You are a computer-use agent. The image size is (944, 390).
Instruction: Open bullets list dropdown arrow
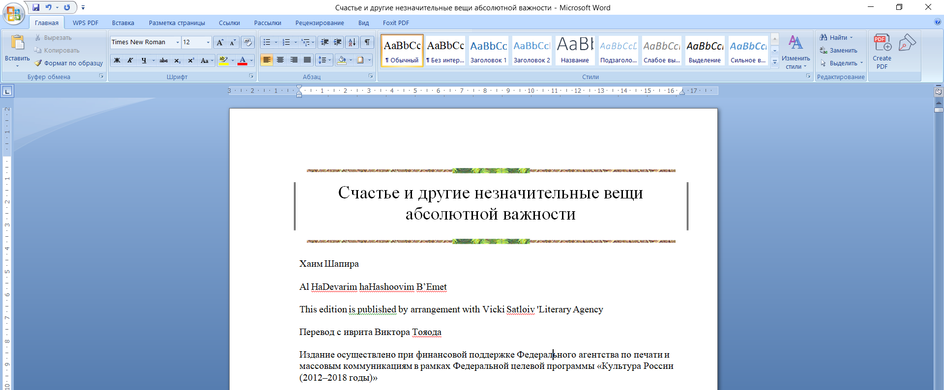click(275, 43)
